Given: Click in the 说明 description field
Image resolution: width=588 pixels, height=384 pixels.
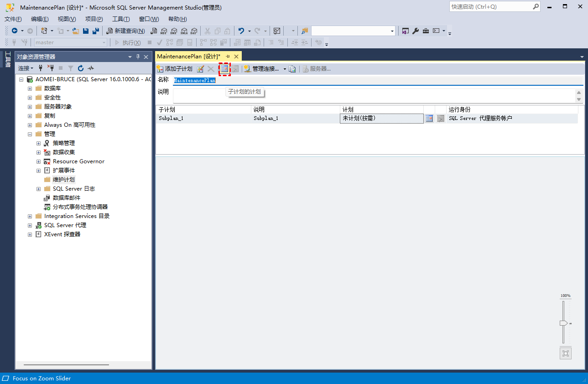Looking at the screenshot, I should (x=375, y=96).
